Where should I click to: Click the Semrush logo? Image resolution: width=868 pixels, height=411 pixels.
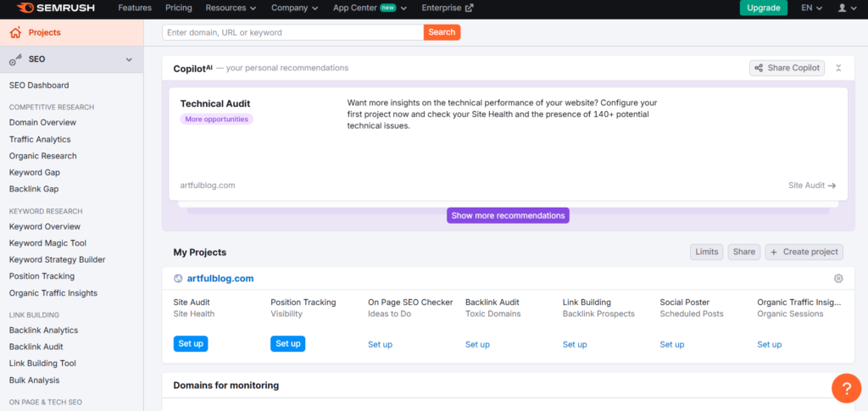56,8
